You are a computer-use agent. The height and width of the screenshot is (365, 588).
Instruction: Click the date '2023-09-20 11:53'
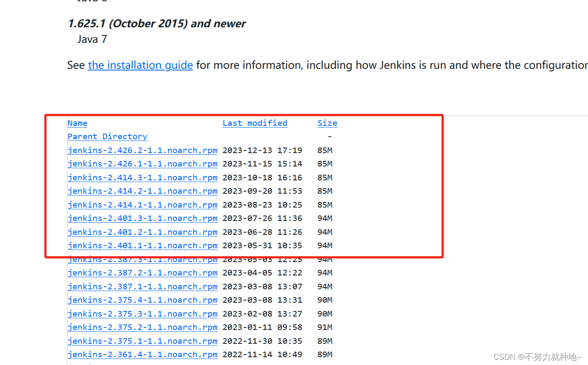pyautogui.click(x=262, y=191)
